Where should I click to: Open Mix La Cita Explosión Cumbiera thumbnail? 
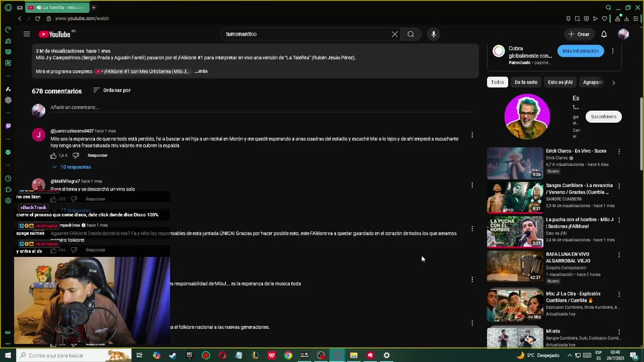pos(515,305)
